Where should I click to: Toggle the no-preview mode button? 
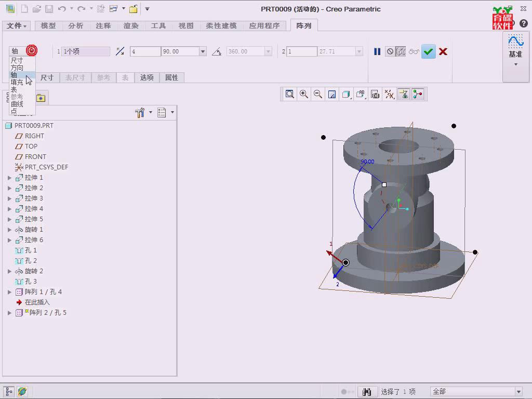390,51
